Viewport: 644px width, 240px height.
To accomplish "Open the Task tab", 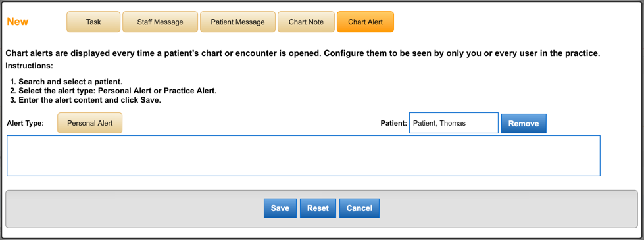I will pyautogui.click(x=93, y=22).
